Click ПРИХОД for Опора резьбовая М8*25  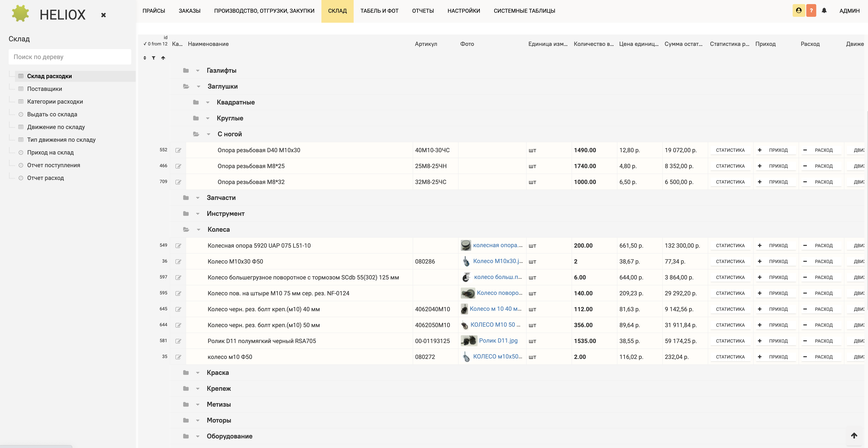pyautogui.click(x=776, y=166)
